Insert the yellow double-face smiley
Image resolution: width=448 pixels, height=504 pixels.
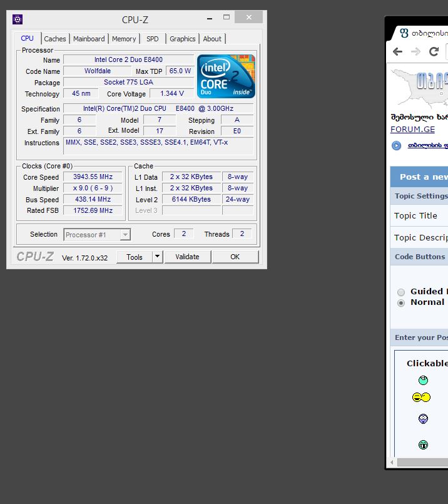pos(421,398)
